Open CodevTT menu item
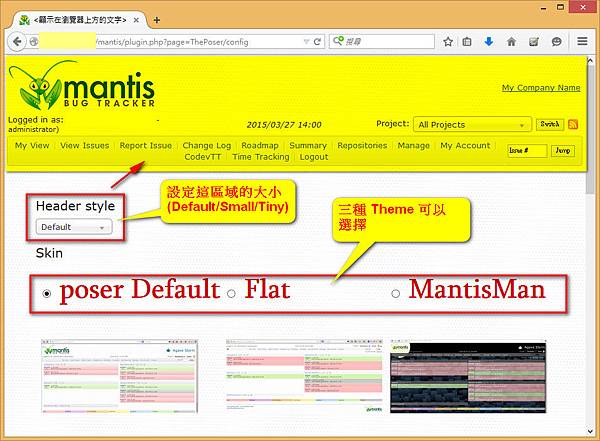 tap(203, 157)
